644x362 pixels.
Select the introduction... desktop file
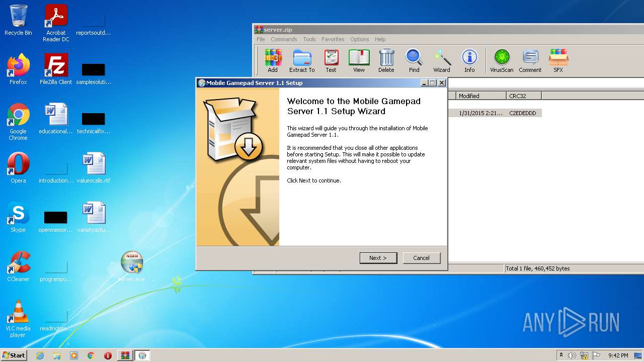coord(56,171)
